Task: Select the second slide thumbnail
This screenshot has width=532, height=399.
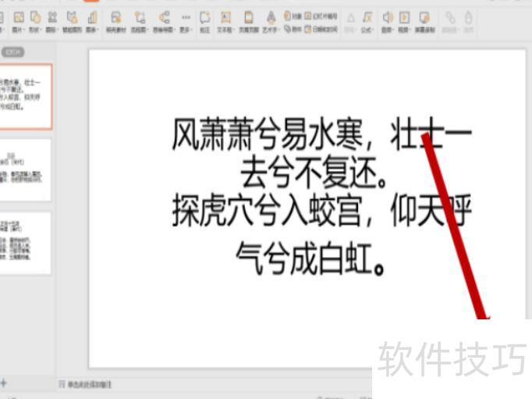Action: [x=26, y=169]
